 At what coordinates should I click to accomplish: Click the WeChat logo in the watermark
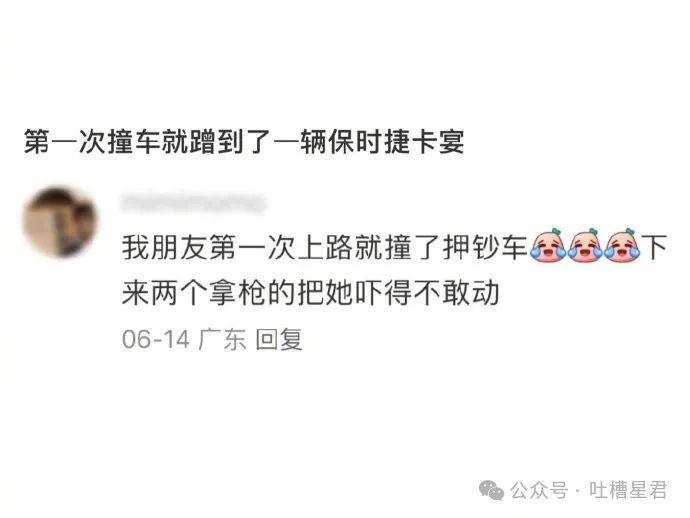point(491,490)
